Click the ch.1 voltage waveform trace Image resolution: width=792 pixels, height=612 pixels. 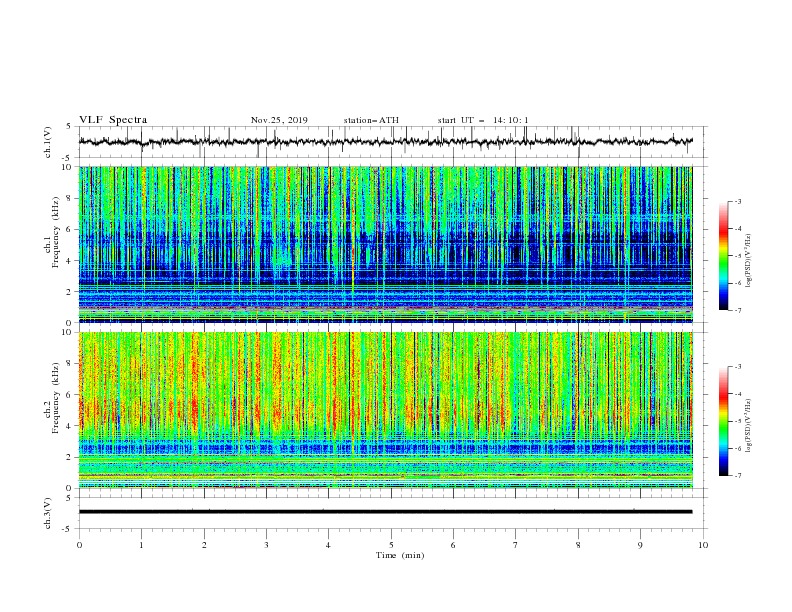(x=386, y=142)
